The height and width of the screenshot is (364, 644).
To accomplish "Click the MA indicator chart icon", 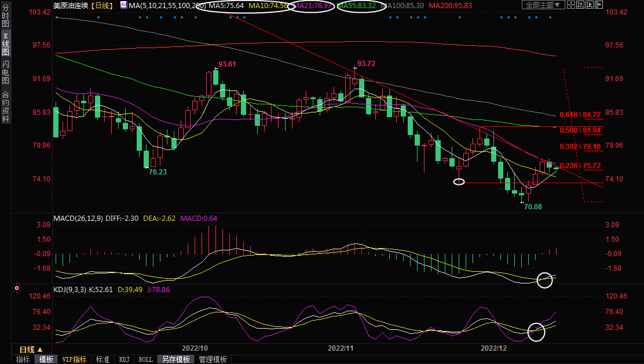I will coord(123,5).
